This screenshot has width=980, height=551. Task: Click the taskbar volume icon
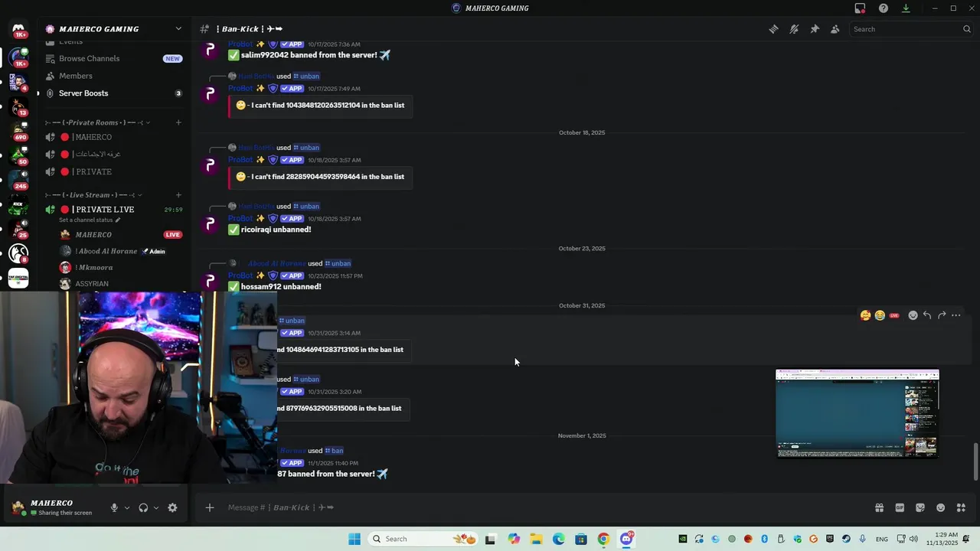coord(913,539)
